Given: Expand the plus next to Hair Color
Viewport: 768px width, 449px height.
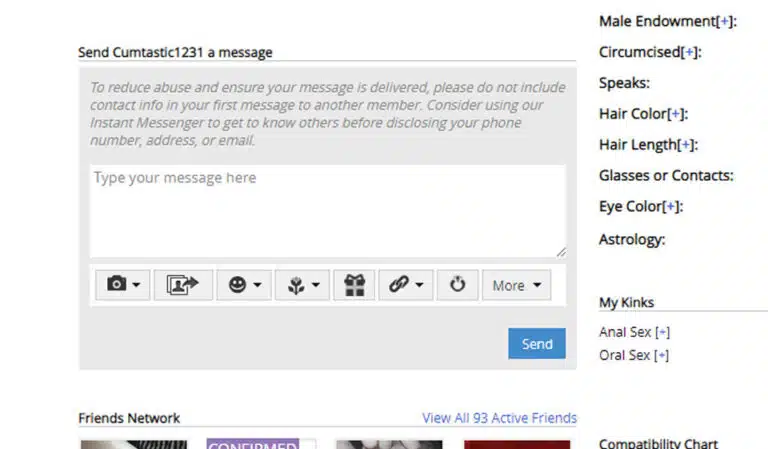Looking at the screenshot, I should 676,114.
